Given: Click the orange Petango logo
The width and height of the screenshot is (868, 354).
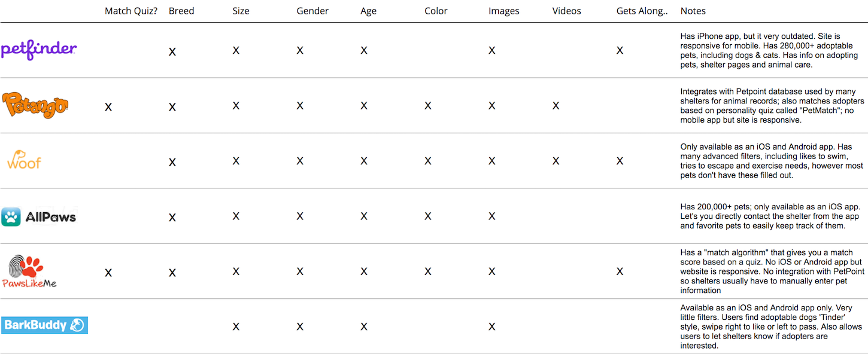Looking at the screenshot, I should (x=35, y=105).
